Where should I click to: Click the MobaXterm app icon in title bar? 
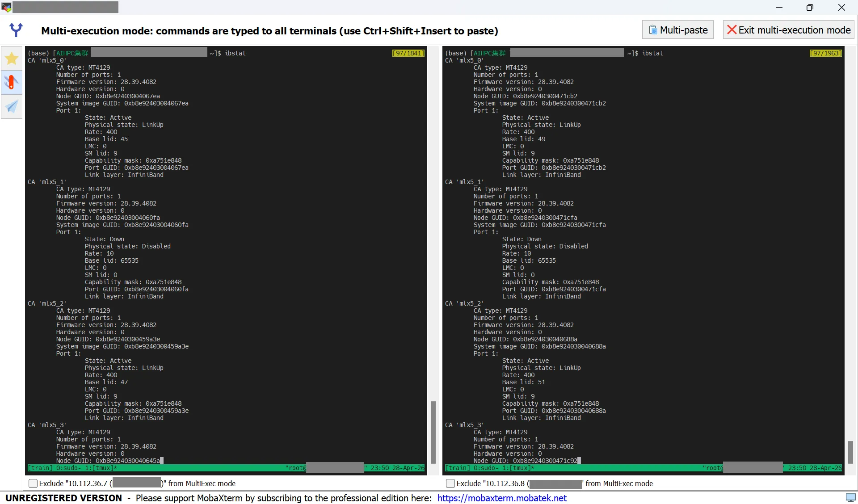[6, 7]
